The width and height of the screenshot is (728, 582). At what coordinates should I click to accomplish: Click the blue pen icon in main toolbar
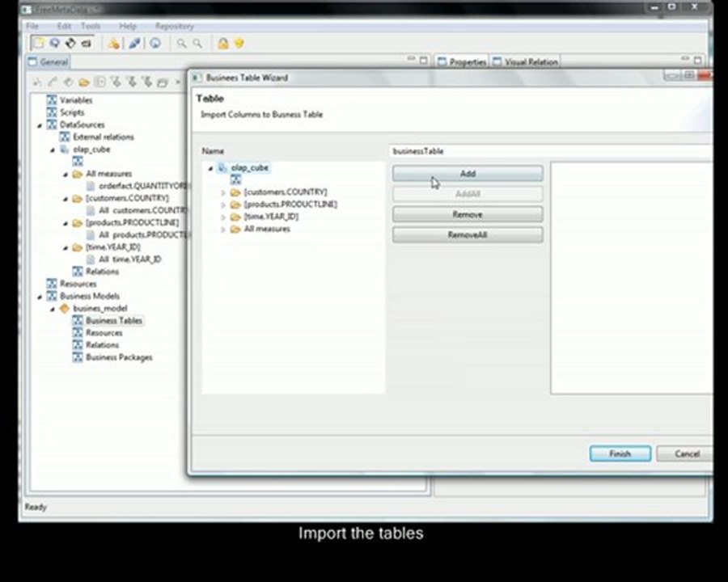[134, 44]
